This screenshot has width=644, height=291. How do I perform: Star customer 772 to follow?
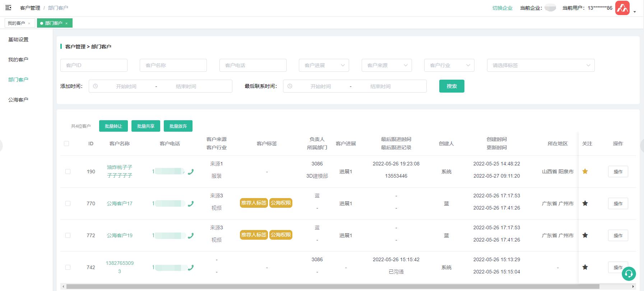tap(585, 235)
